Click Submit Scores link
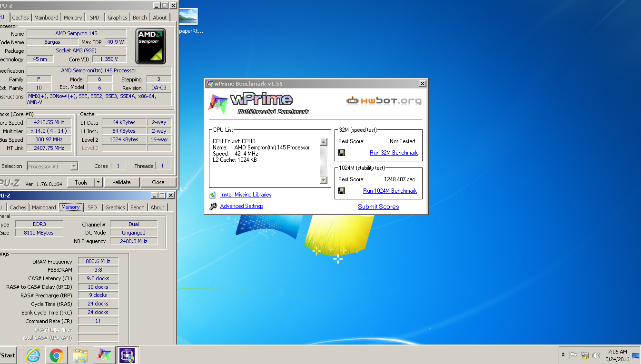641x364 pixels. coord(378,207)
